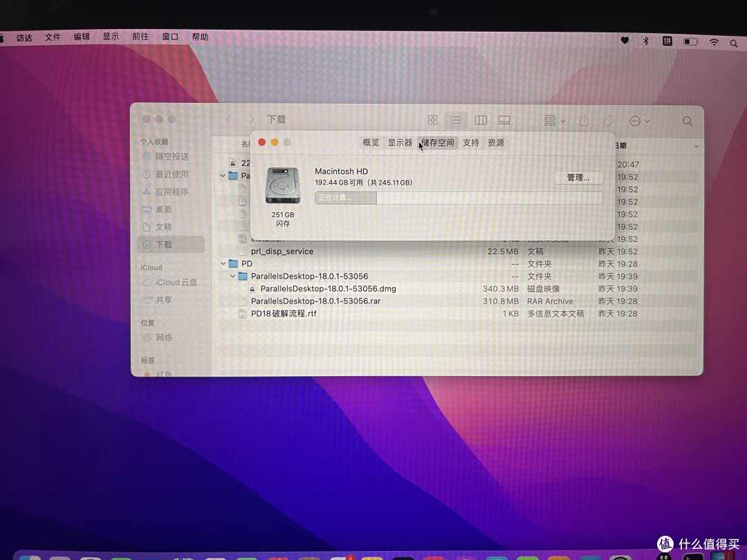
Task: Click the Wi-Fi icon in menu bar
Action: coord(714,42)
